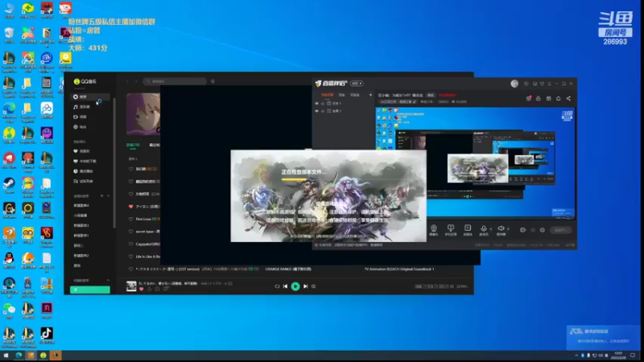The image size is (644, 362).
Task: Click the green button at QQ Music sidebar bottom
Action: click(90, 290)
